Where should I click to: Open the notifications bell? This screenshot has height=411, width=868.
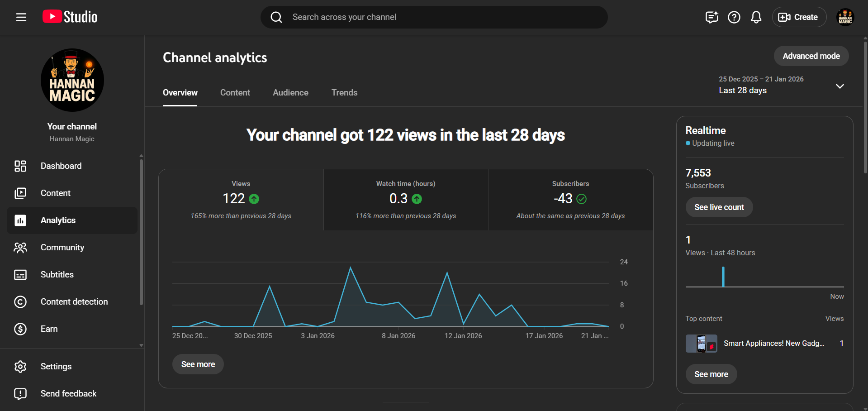click(x=756, y=17)
